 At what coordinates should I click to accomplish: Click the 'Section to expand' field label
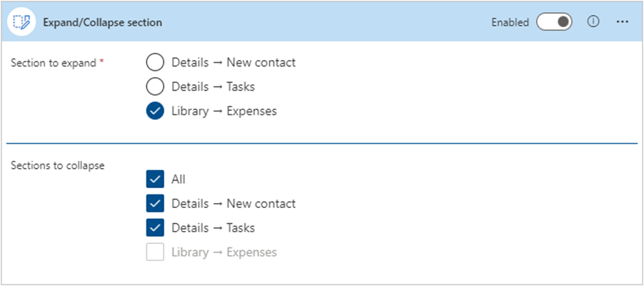coord(54,63)
